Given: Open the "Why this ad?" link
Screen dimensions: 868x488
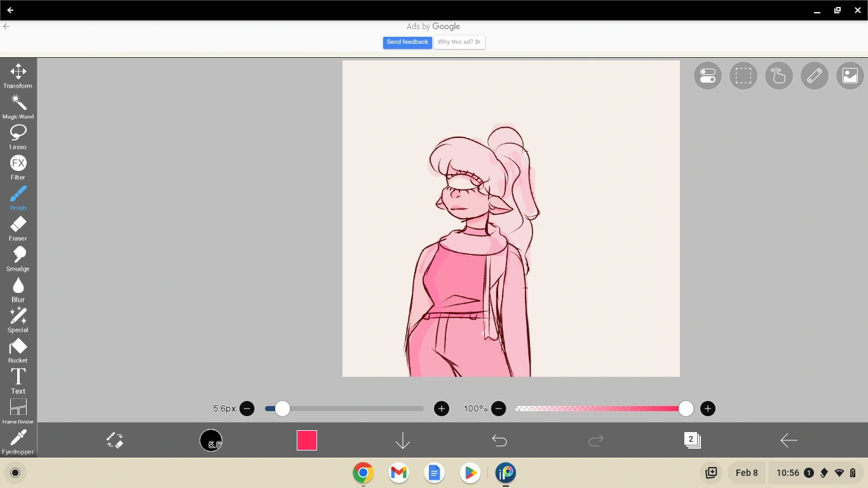Looking at the screenshot, I should click(x=459, y=42).
